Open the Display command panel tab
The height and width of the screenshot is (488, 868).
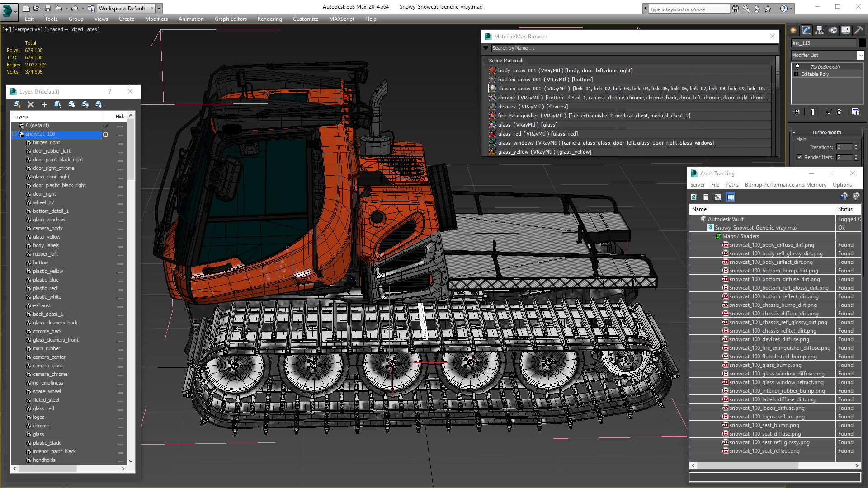coord(846,30)
